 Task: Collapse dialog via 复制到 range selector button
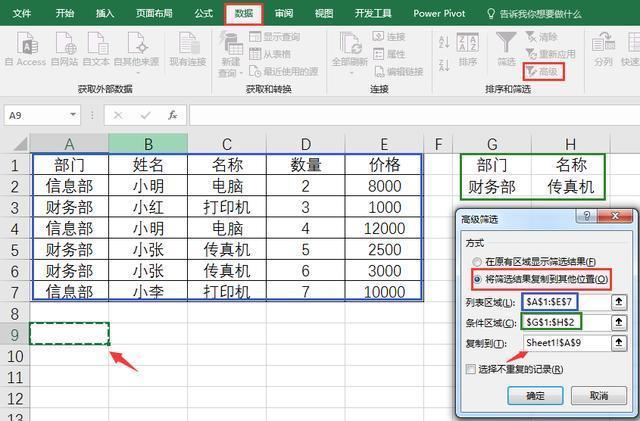619,343
